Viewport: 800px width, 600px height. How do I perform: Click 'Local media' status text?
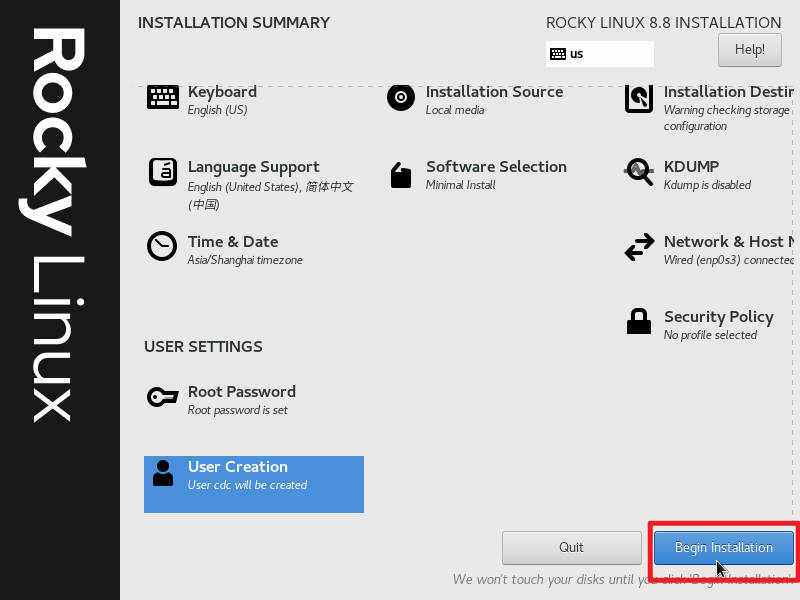455,110
